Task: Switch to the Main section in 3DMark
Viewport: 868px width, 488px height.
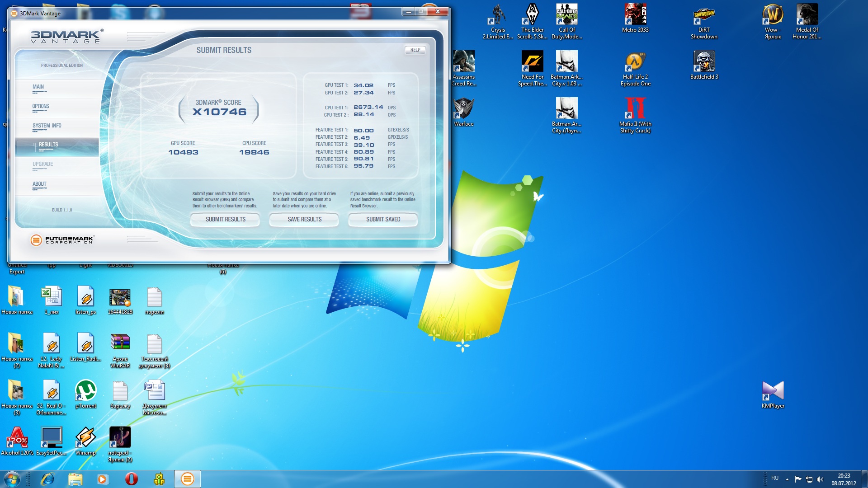Action: click(x=38, y=87)
